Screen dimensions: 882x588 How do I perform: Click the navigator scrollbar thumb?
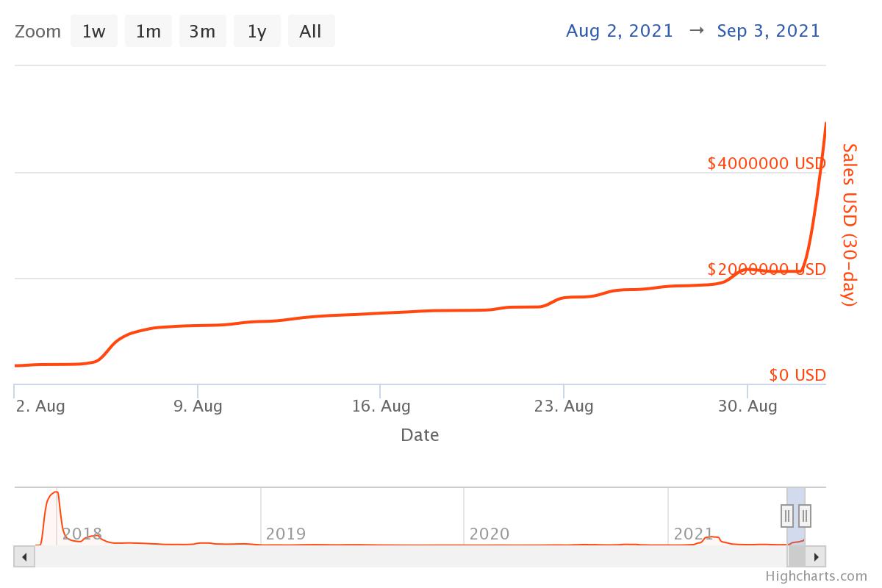(x=797, y=556)
